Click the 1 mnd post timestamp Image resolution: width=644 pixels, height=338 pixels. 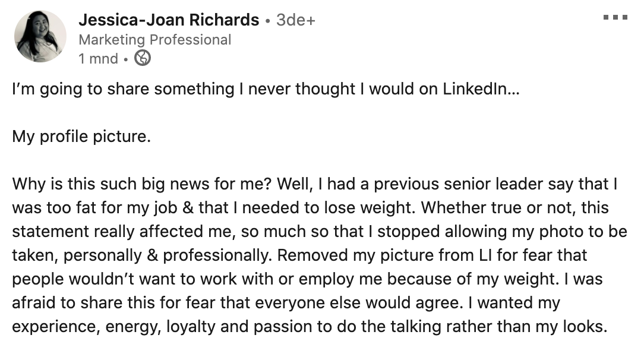pos(97,59)
